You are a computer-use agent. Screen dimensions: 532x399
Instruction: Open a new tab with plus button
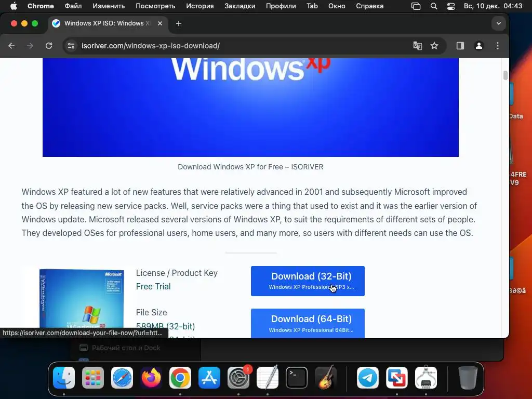pos(179,23)
